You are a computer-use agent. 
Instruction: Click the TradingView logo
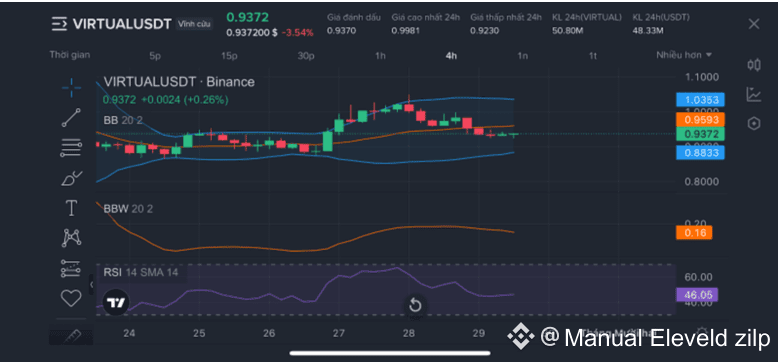pos(116,302)
